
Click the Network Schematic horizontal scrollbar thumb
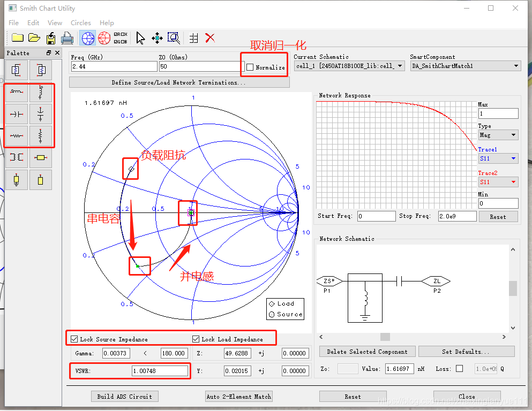pyautogui.click(x=385, y=337)
